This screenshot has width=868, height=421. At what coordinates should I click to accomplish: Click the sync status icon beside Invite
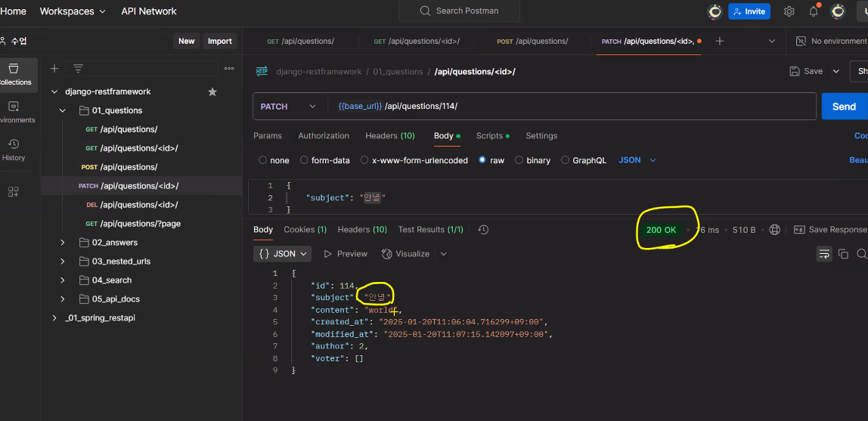(715, 11)
